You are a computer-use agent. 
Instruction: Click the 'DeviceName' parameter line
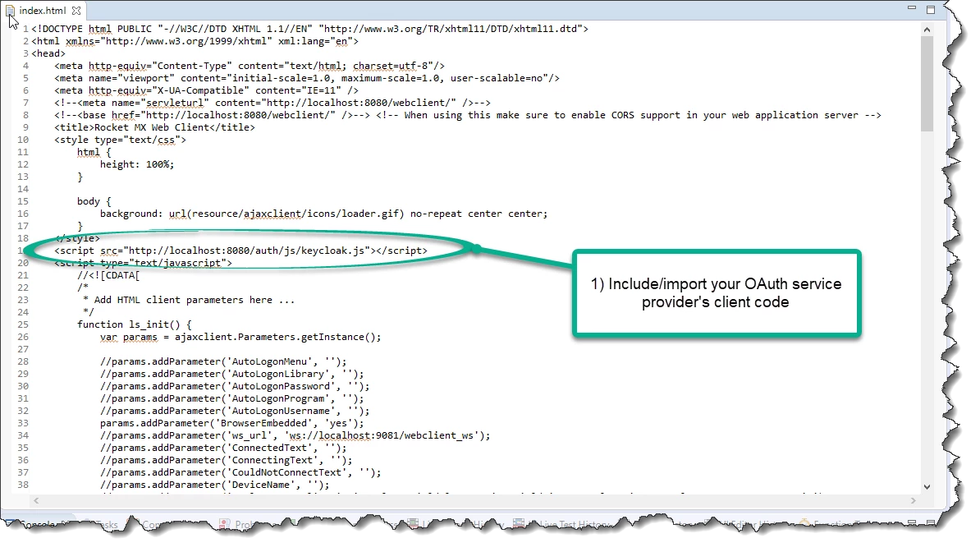click(214, 485)
